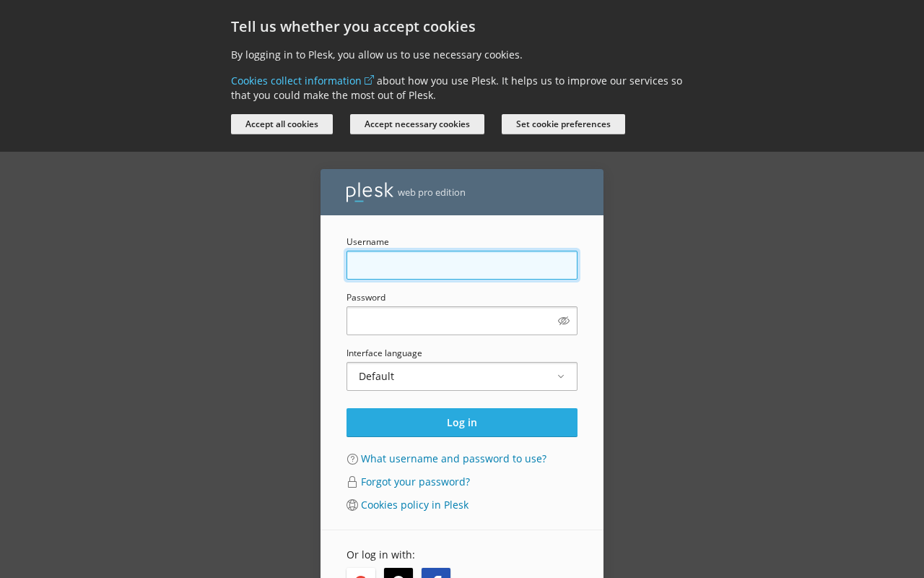Expand language list using the chevron arrow

(x=561, y=376)
